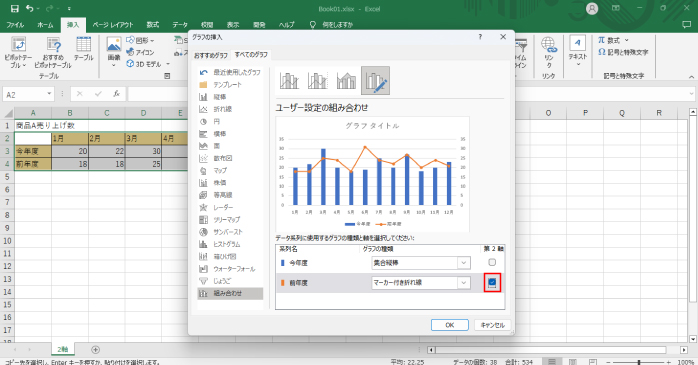Expand the formula bar with its chevron
The width and height of the screenshot is (698, 365).
tap(691, 94)
